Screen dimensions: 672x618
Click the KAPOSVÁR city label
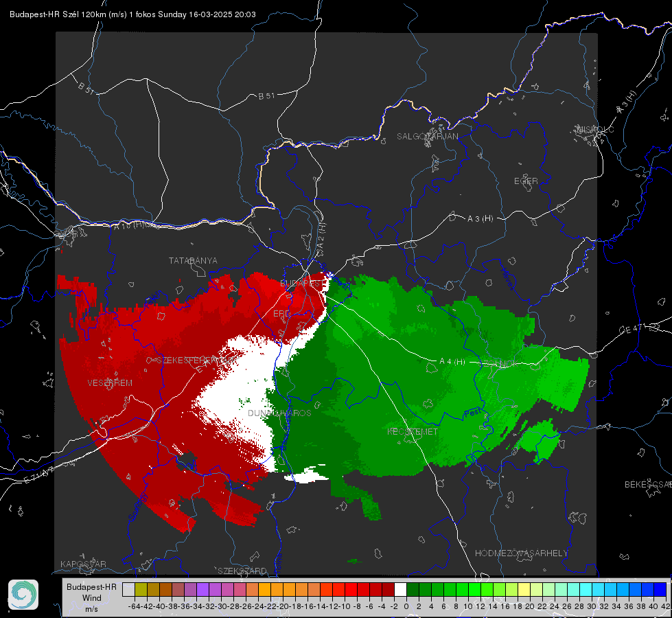(83, 564)
